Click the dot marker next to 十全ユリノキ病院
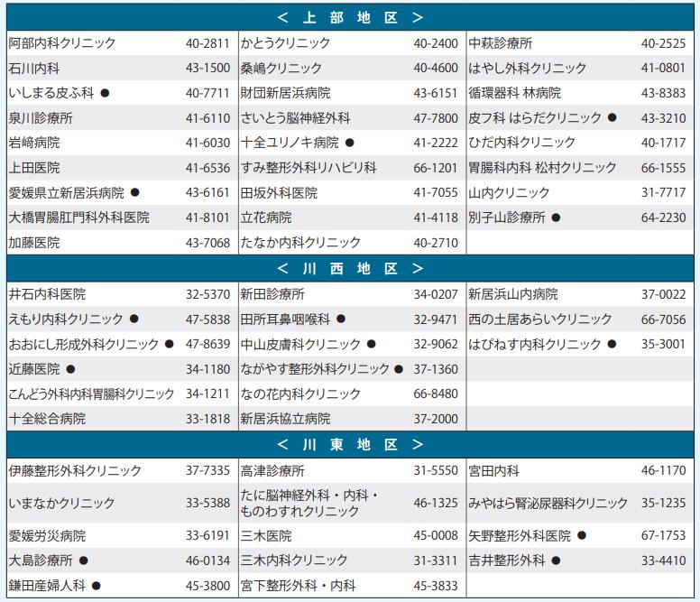This screenshot has height=602, width=700. point(350,143)
